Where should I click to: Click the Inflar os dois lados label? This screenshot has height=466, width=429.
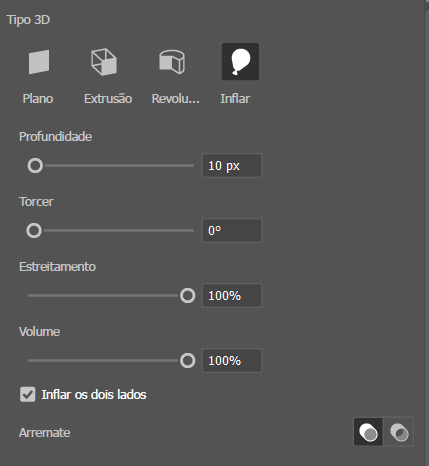pos(94,395)
